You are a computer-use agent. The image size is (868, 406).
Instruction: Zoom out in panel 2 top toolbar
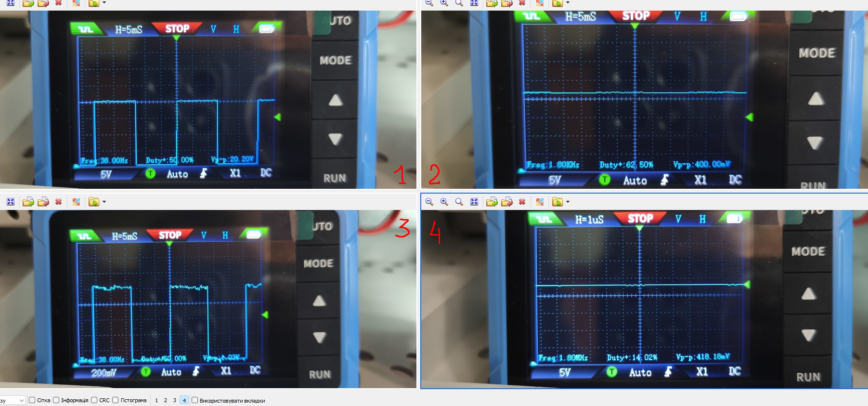coord(429,3)
